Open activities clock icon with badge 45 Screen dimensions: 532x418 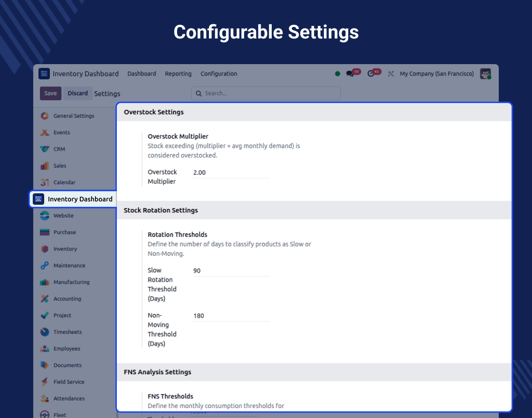pyautogui.click(x=371, y=74)
